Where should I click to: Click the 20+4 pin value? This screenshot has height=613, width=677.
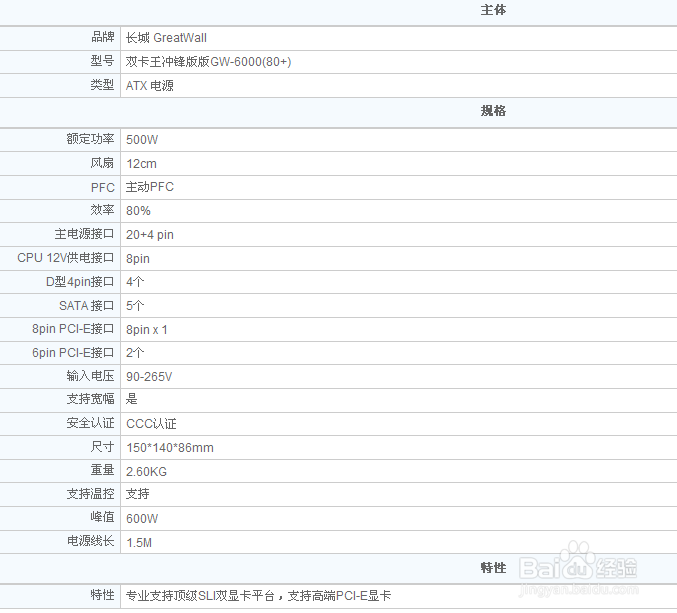pyautogui.click(x=150, y=235)
